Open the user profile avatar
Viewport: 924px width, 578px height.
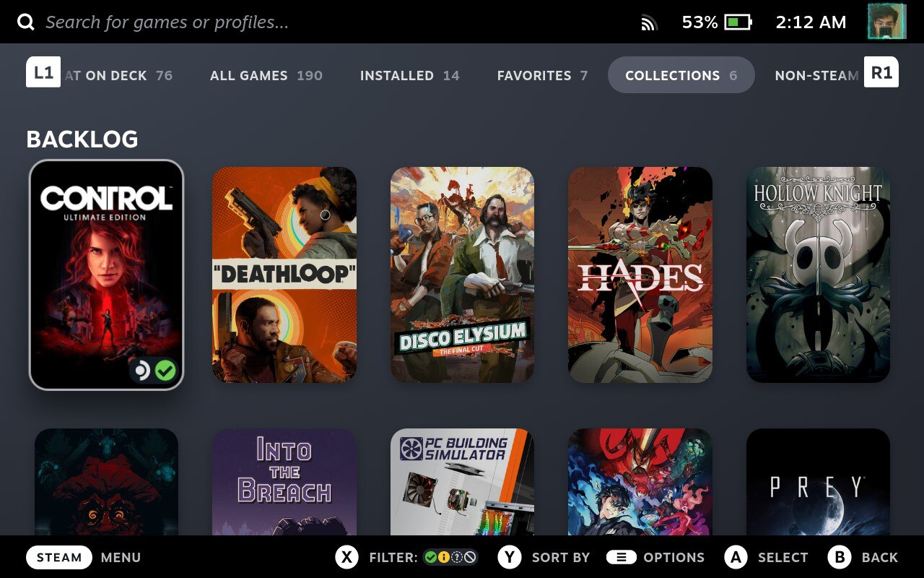tap(886, 22)
